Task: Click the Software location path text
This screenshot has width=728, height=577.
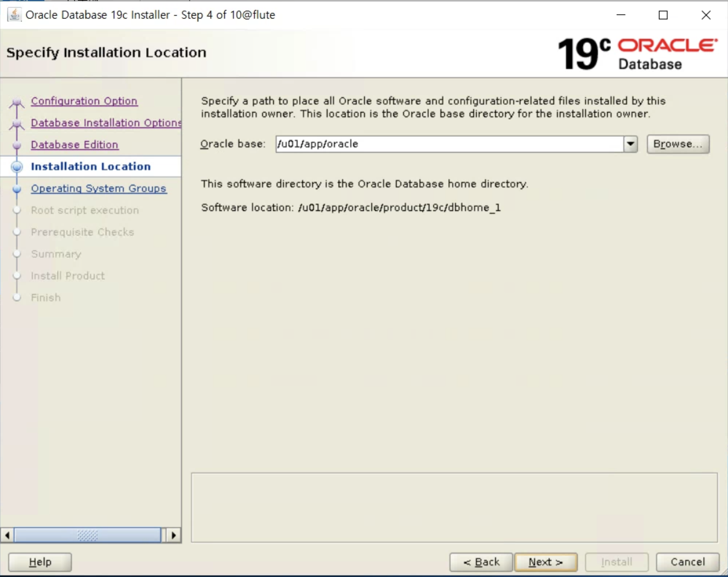Action: coord(399,208)
